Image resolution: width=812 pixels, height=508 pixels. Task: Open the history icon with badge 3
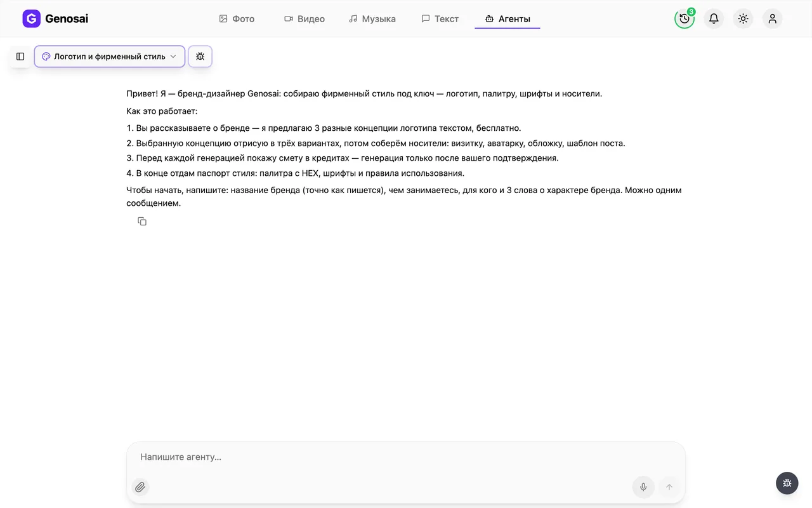click(x=684, y=19)
